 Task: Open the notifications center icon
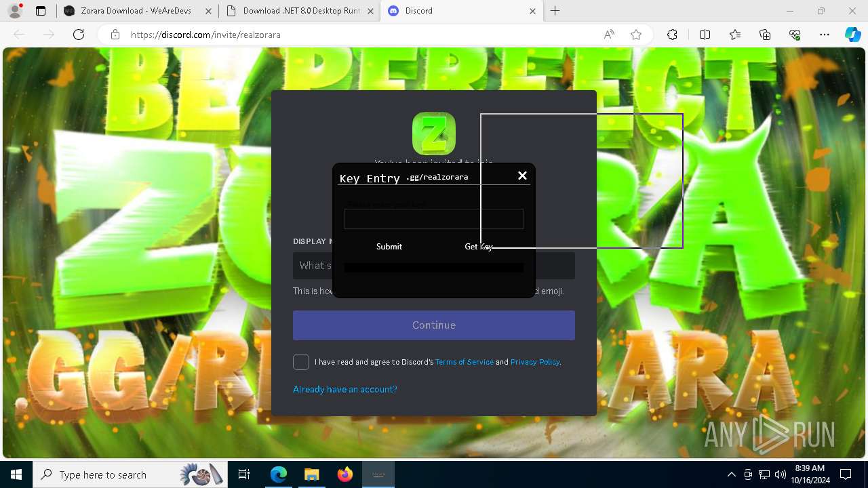tap(846, 474)
